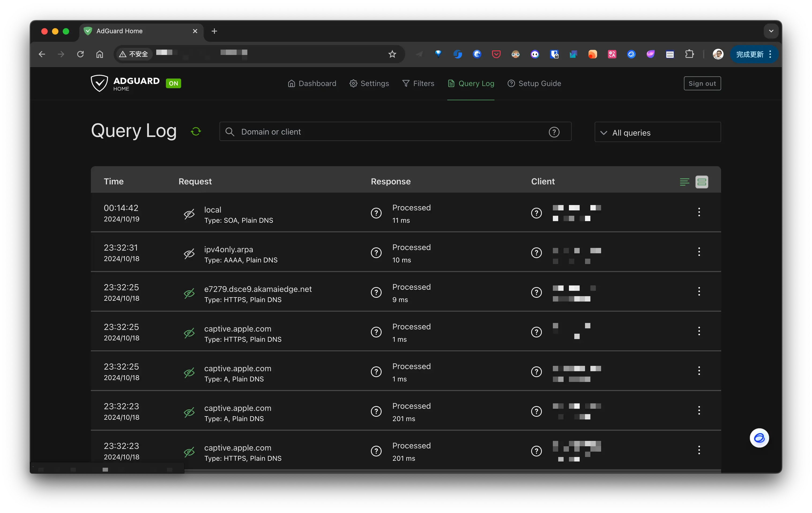Switch to compact table view icon
812x513 pixels.
(684, 182)
